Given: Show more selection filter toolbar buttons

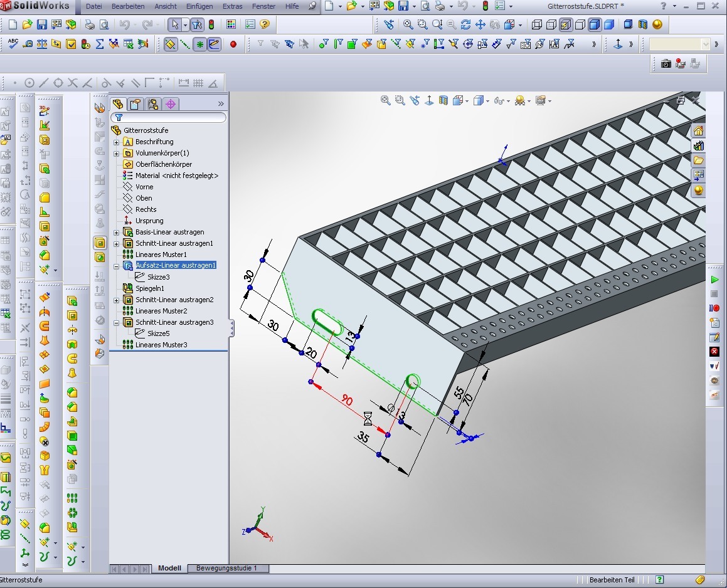Looking at the screenshot, I should coord(594,45).
